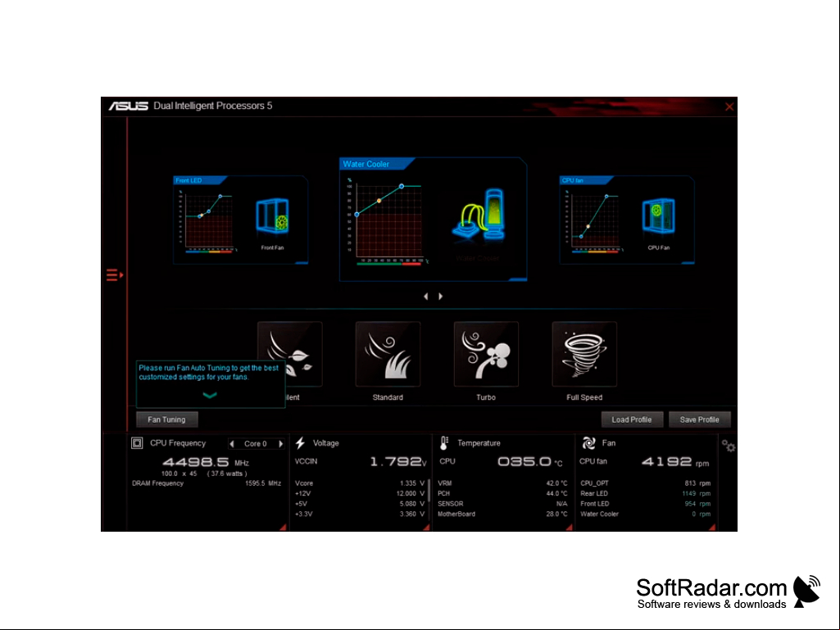
Task: Click the CPU_OPT 813 rpm row
Action: (646, 483)
